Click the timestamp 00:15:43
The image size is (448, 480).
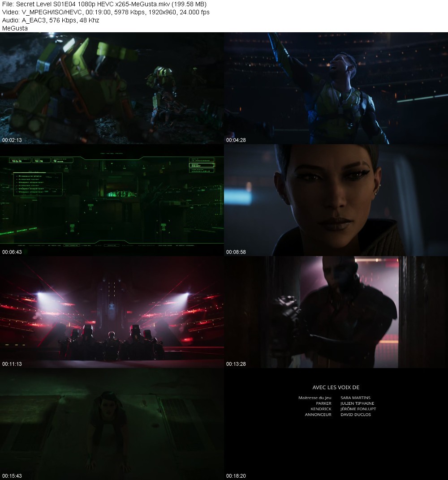click(12, 476)
